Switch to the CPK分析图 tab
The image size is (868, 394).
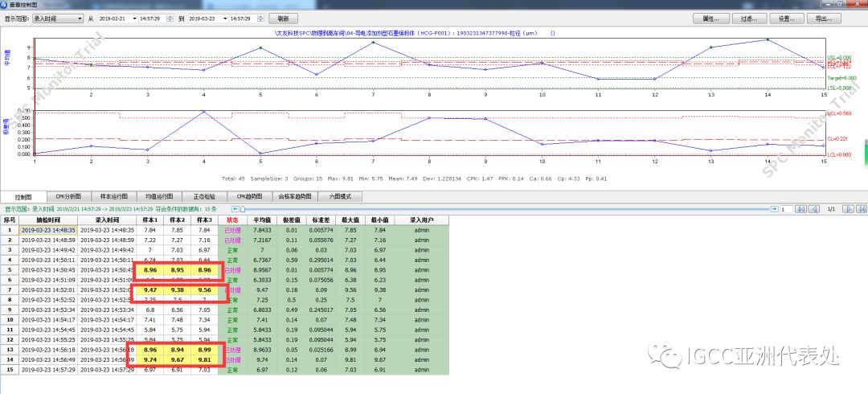[68, 195]
